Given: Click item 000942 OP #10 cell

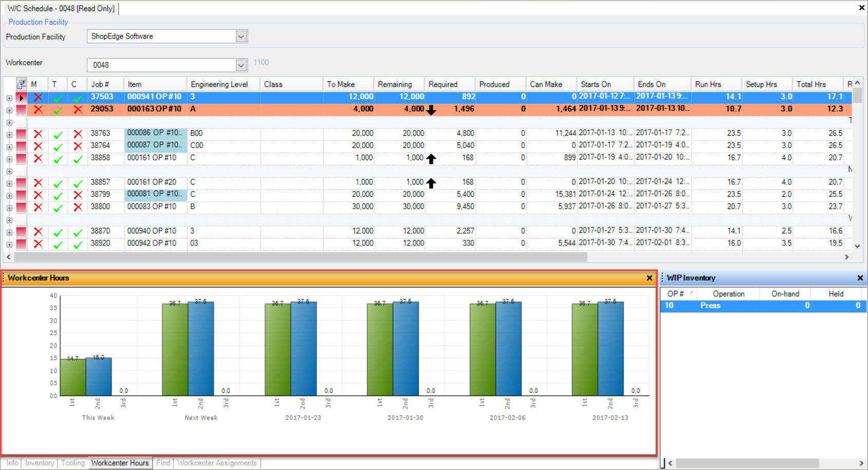Looking at the screenshot, I should [x=156, y=243].
